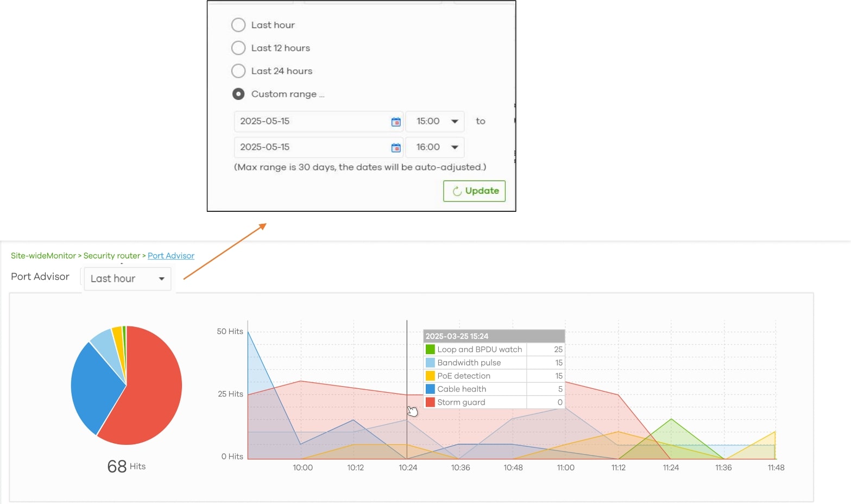Open calendar picker for the start date
Screen dimensions: 851x504
(x=396, y=122)
